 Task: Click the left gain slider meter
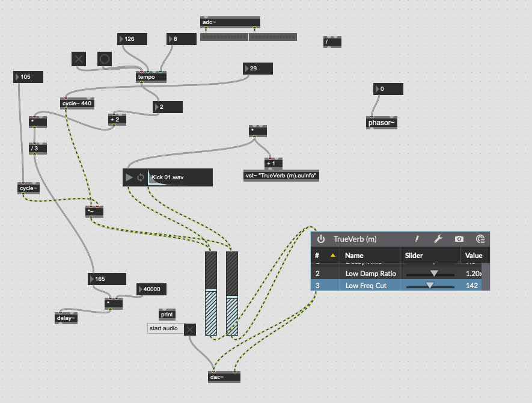click(211, 294)
